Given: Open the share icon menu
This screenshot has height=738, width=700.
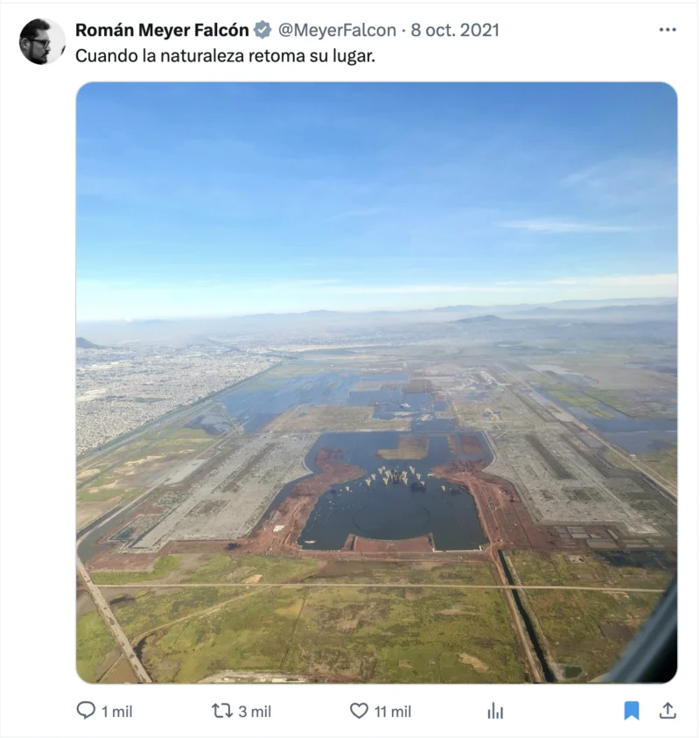Looking at the screenshot, I should [x=667, y=711].
